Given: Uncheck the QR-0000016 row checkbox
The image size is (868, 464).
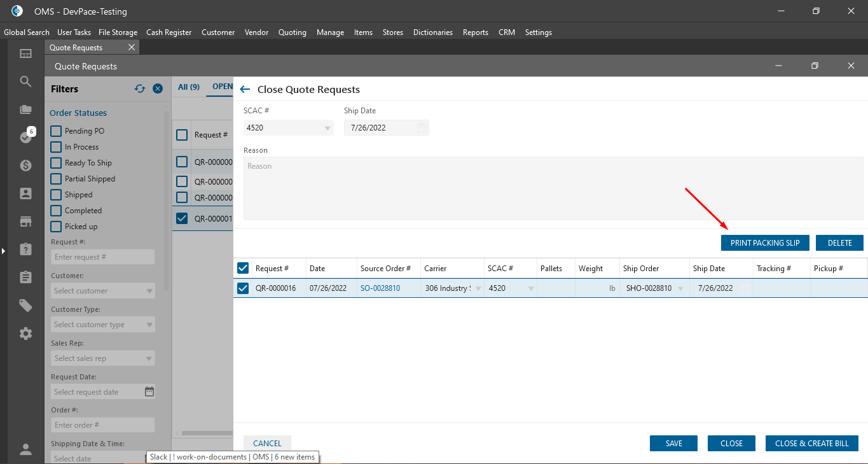Looking at the screenshot, I should click(242, 288).
